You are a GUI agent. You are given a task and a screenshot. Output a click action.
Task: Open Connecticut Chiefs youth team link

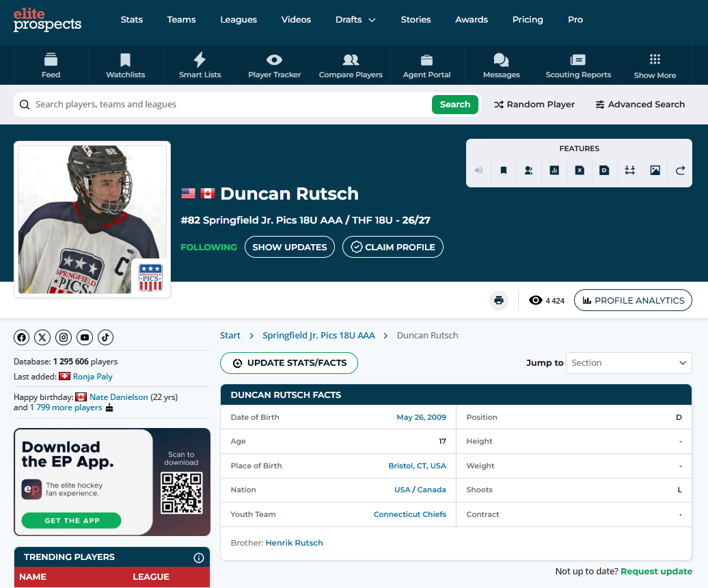coord(410,514)
